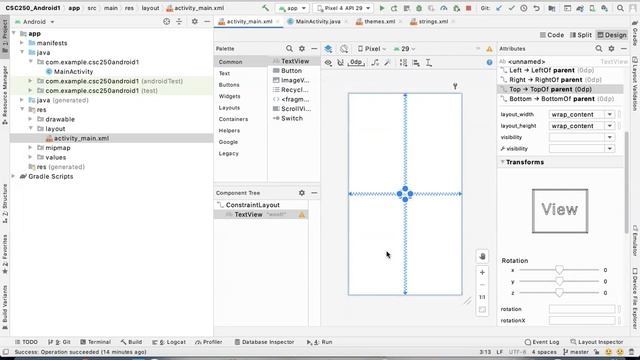The height and width of the screenshot is (360, 640).
Task: Stop the running app with the red square
Action: pyautogui.click(x=469, y=8)
